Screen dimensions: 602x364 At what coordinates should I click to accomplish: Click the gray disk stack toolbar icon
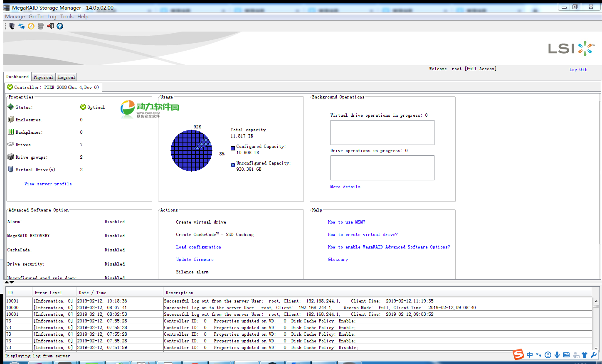coord(41,26)
